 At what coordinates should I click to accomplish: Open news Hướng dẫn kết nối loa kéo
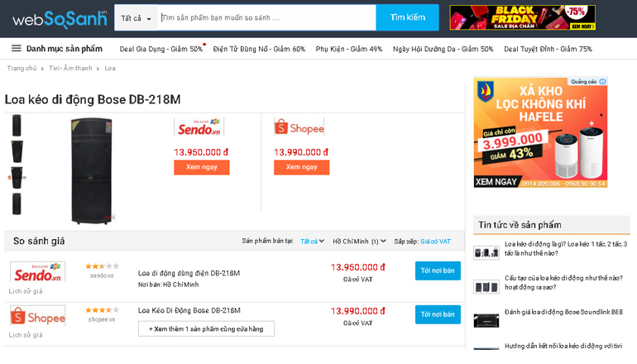[x=563, y=346]
